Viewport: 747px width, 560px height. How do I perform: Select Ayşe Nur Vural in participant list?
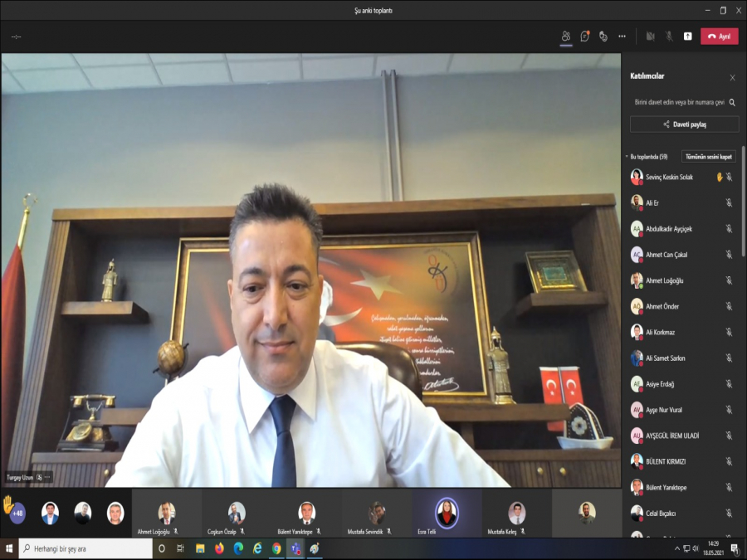[682, 410]
